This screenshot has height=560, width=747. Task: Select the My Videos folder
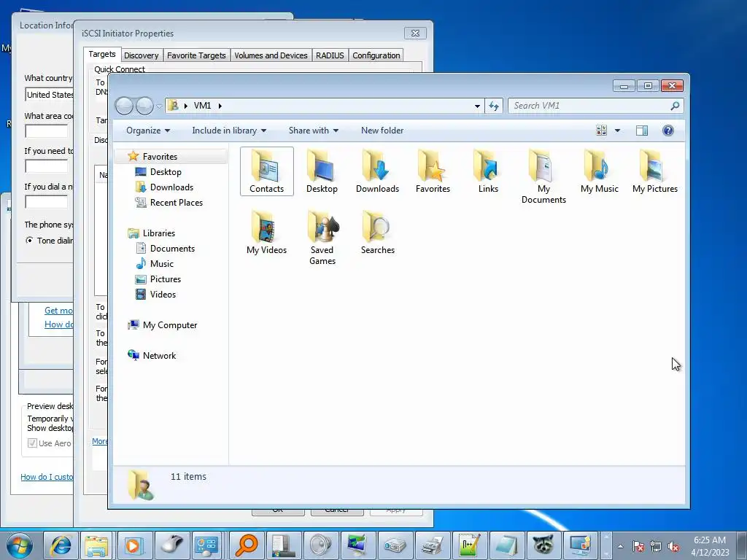267,233
